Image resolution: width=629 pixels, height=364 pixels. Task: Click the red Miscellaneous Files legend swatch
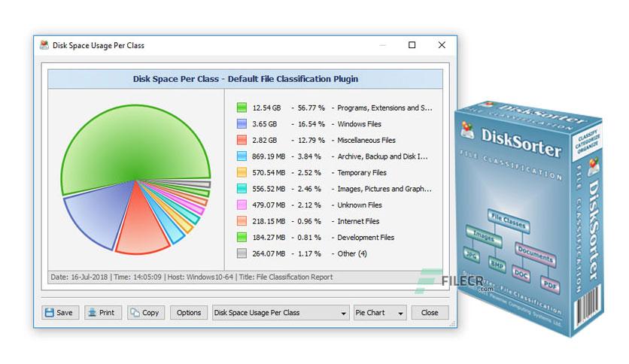point(242,140)
